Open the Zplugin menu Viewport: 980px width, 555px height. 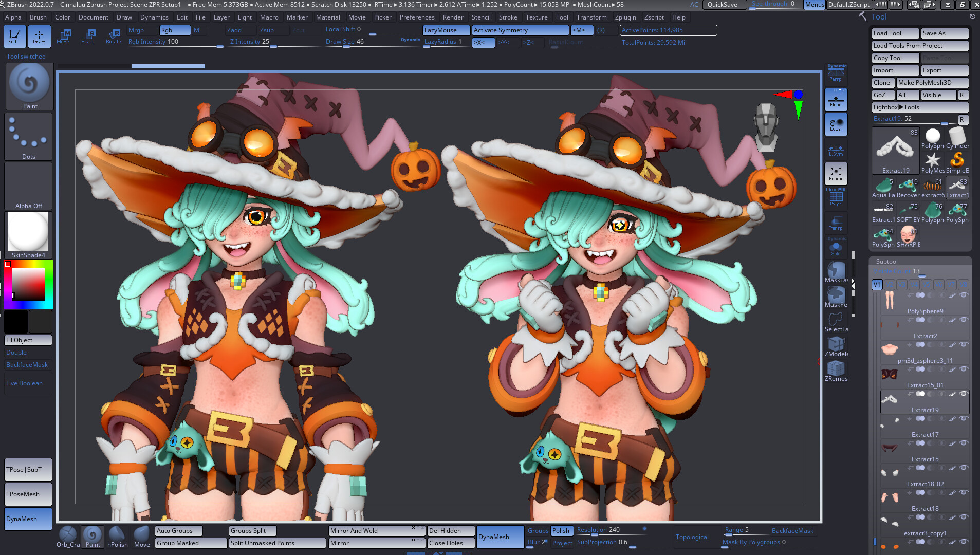tap(625, 17)
